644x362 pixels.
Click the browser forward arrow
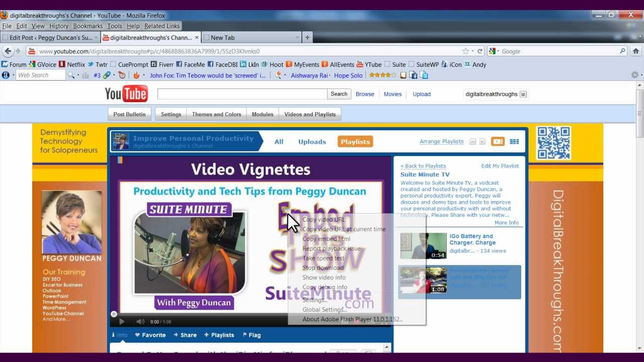[18, 51]
